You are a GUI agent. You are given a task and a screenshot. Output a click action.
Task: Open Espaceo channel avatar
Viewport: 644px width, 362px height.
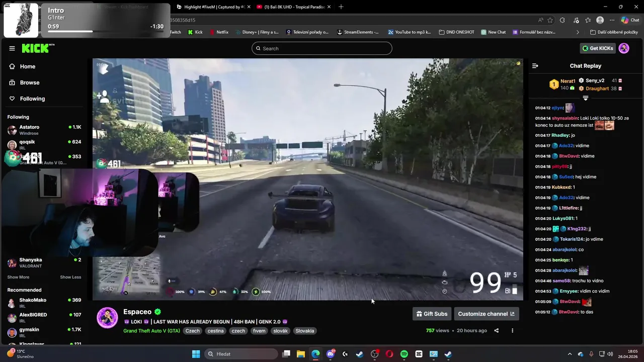point(107,318)
